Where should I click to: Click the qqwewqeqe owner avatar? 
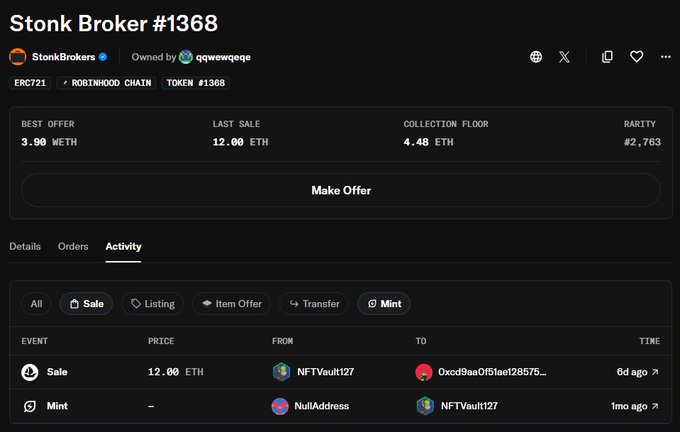click(186, 57)
